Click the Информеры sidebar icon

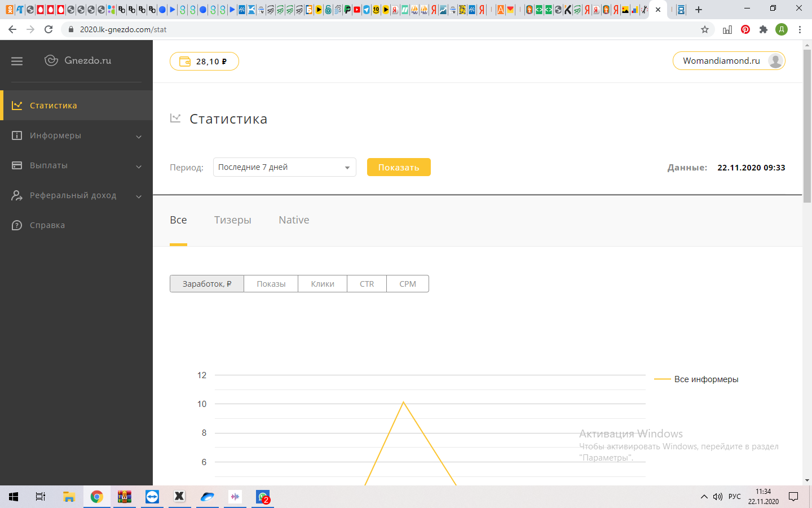click(17, 135)
